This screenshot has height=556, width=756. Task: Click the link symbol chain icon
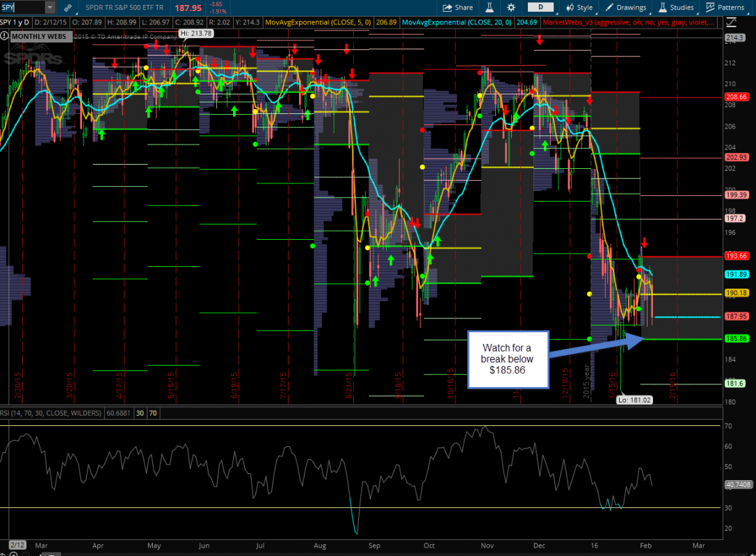pos(67,8)
